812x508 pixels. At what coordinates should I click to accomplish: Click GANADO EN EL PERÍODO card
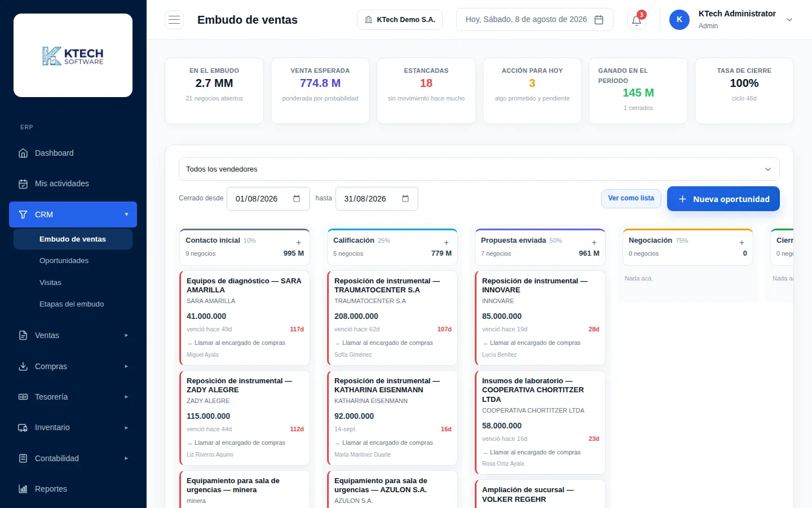click(x=638, y=91)
